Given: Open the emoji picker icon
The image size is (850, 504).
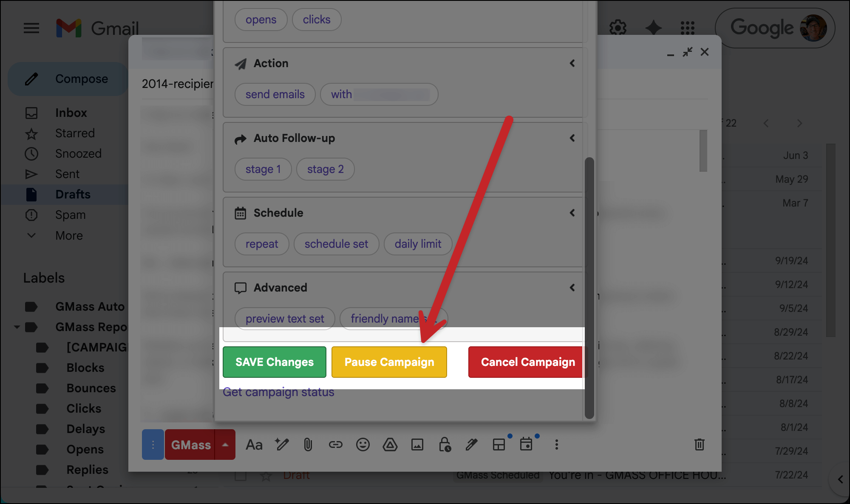Looking at the screenshot, I should (x=363, y=445).
